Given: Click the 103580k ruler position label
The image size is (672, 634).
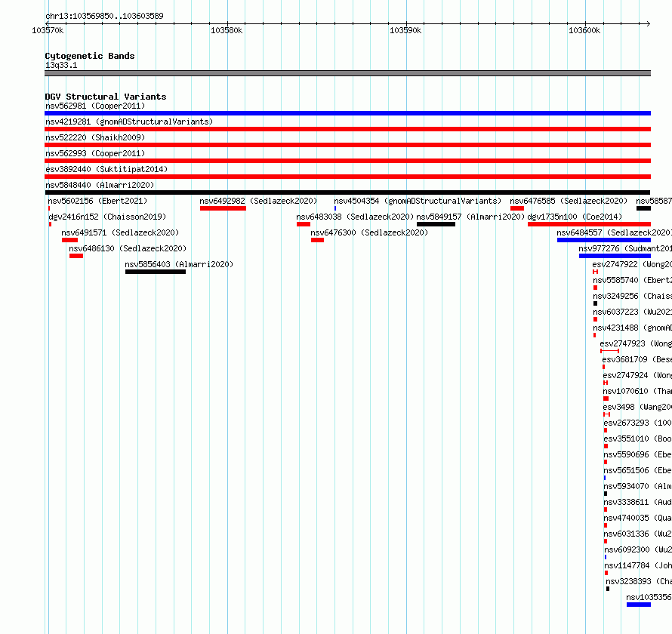Looking at the screenshot, I should tap(227, 30).
